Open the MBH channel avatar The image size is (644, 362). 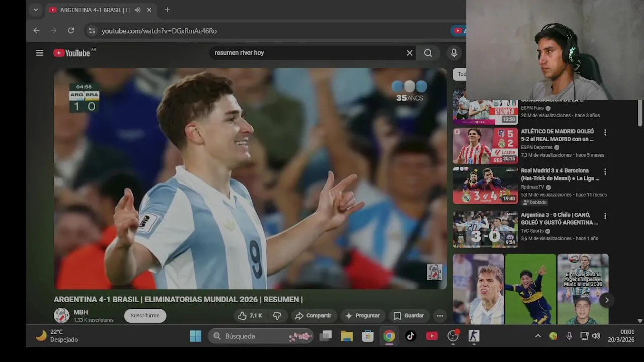click(x=62, y=315)
